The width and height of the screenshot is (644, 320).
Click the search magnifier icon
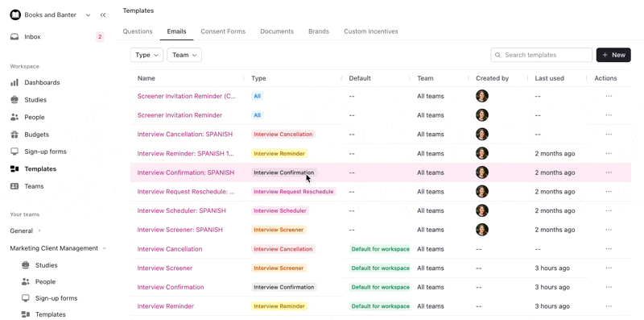(497, 55)
